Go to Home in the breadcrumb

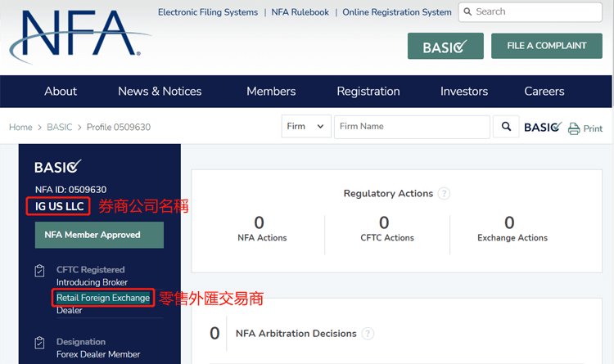[x=20, y=128]
